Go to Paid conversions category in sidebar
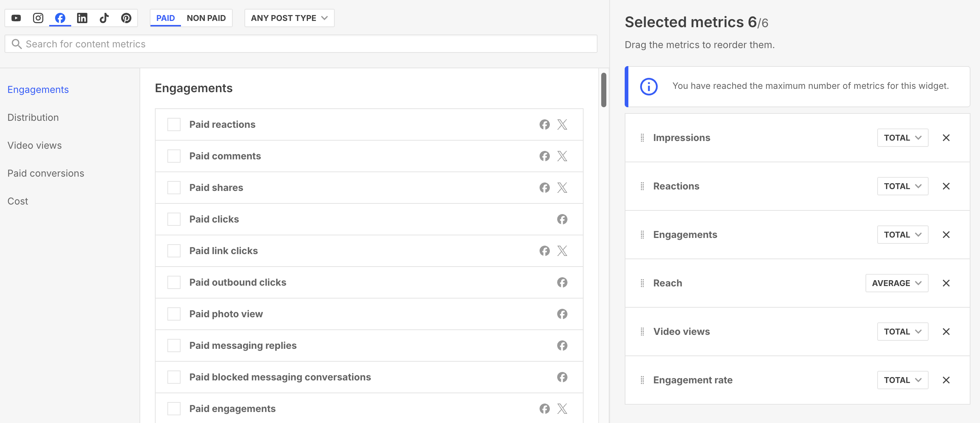This screenshot has height=423, width=980. 46,173
